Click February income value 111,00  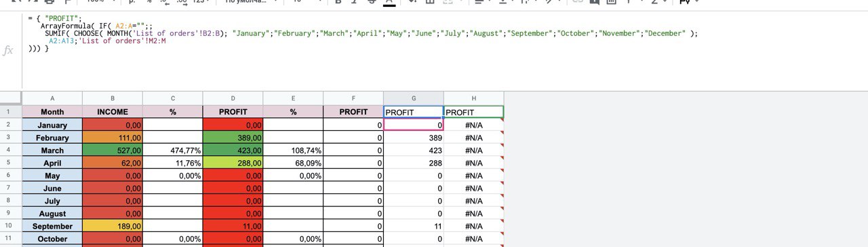[113, 138]
